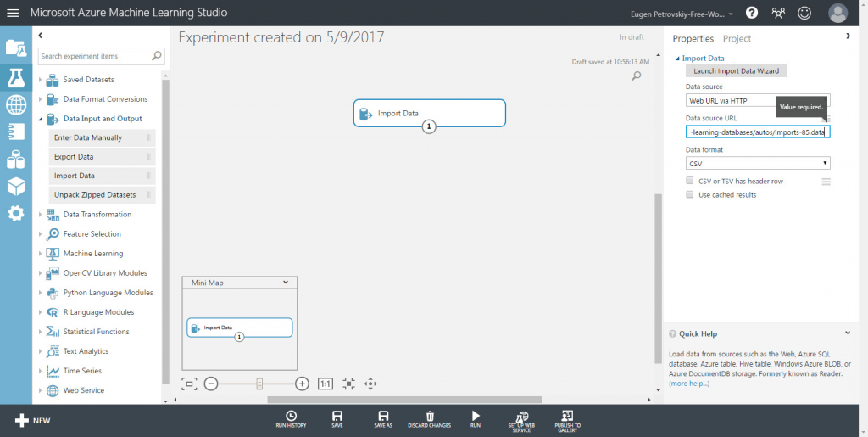Image resolution: width=868 pixels, height=437 pixels.
Task: Open the user account avatar
Action: coord(838,13)
